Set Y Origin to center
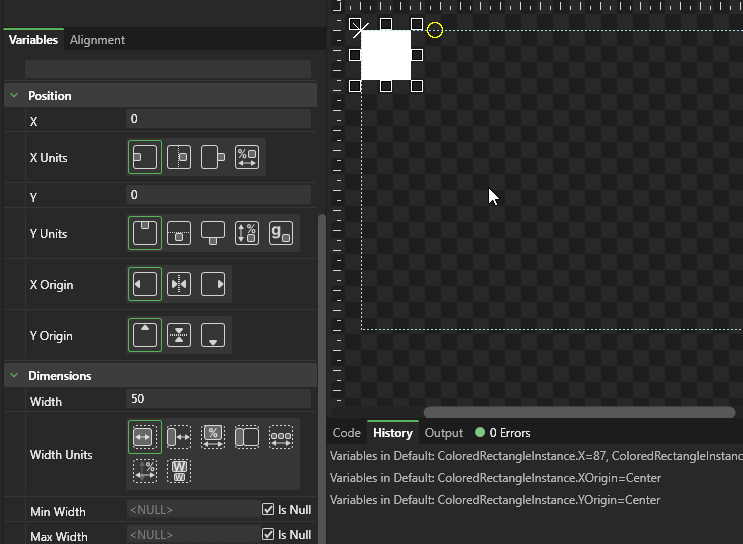Screen dimensions: 743x544 [179, 336]
